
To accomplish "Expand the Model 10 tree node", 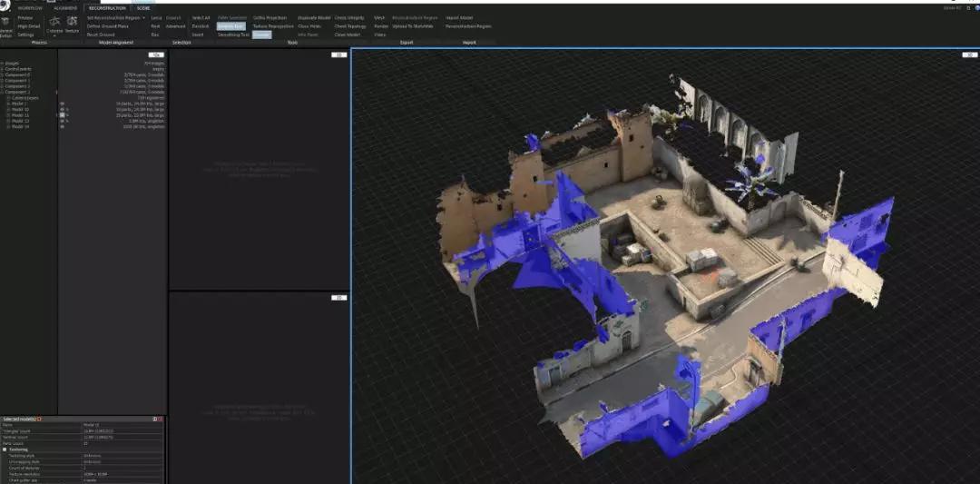I will tap(8, 110).
